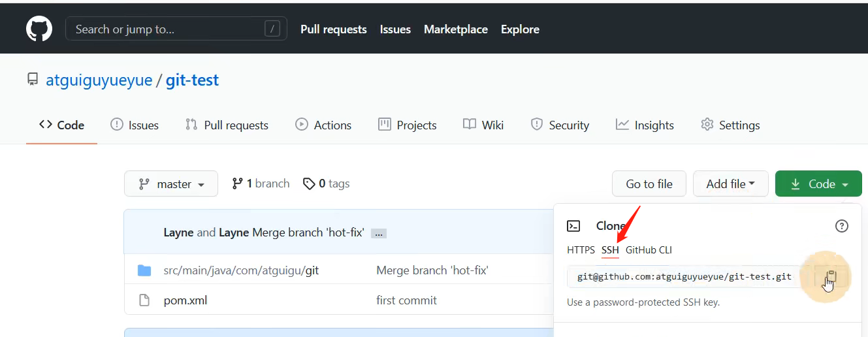Open the src folder icon

pos(144,270)
